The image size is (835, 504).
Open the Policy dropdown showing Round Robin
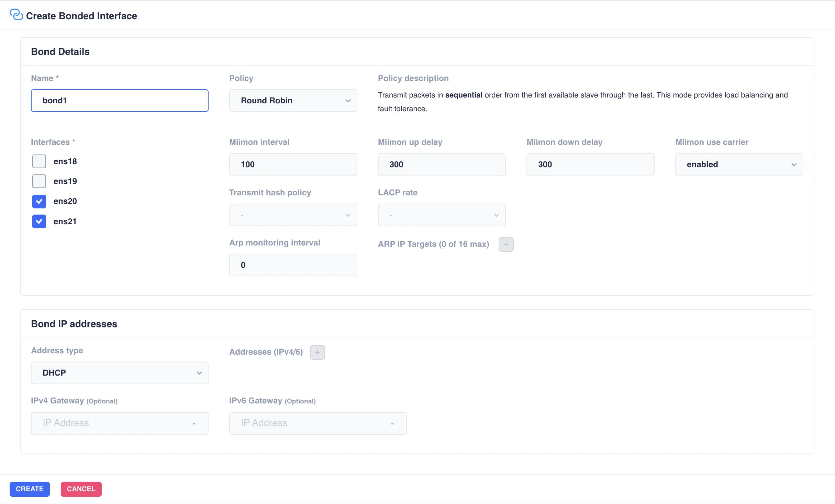click(x=293, y=101)
